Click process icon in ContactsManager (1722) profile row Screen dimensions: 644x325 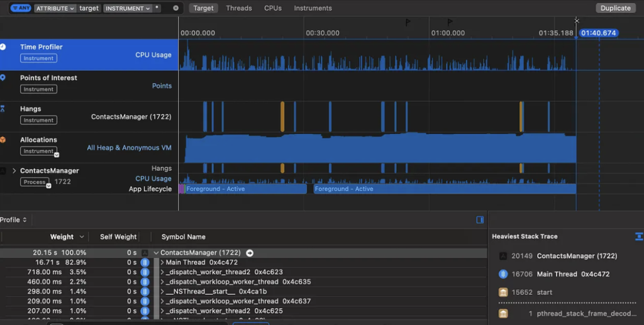tap(145, 253)
